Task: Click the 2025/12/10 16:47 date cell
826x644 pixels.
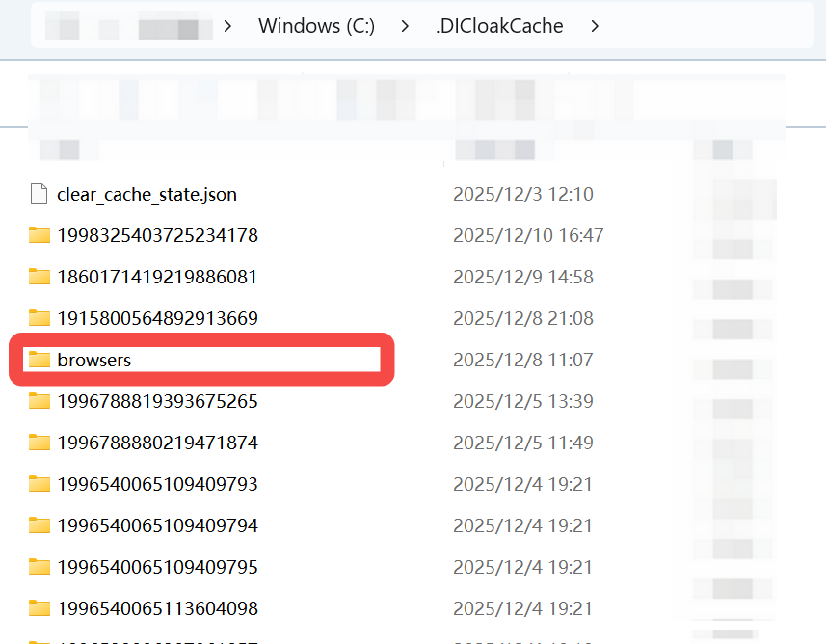Action: (x=528, y=235)
